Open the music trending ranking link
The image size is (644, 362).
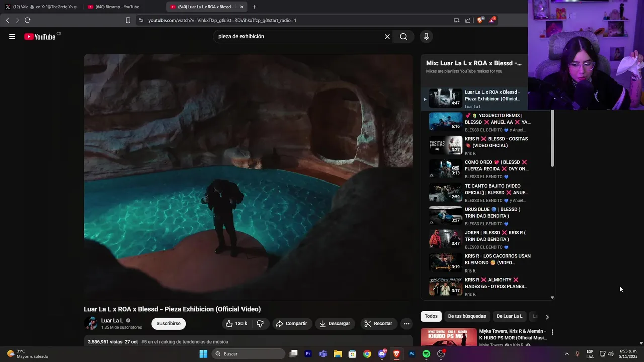(185, 342)
